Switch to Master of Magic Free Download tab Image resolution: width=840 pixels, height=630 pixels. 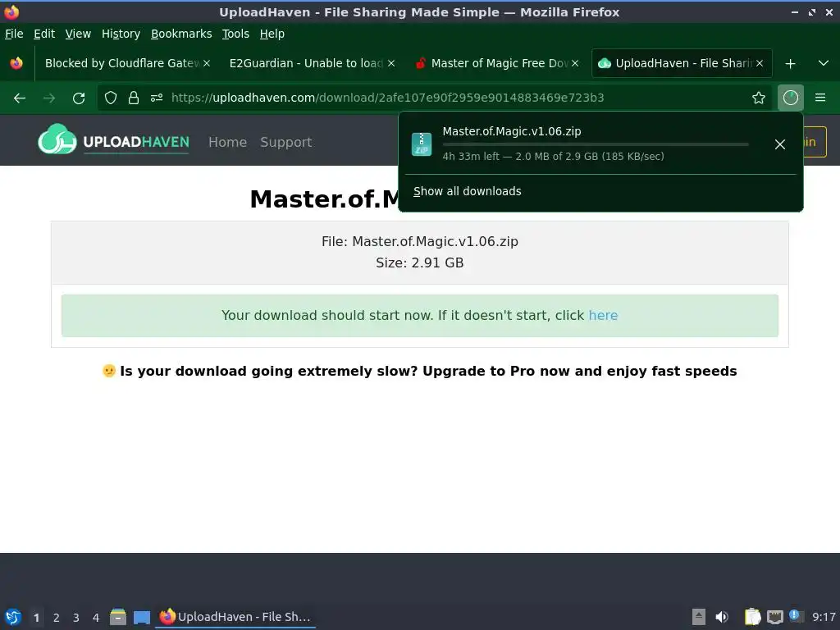[x=496, y=63]
